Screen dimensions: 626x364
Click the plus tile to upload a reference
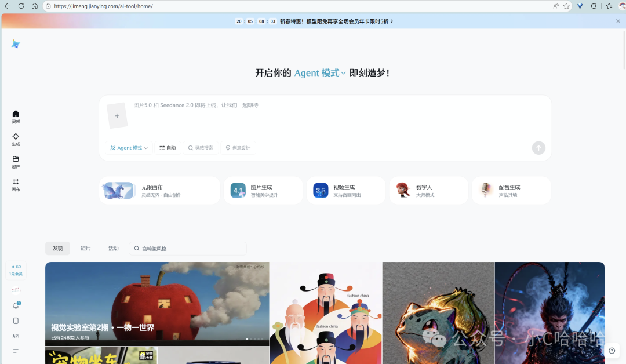click(117, 115)
